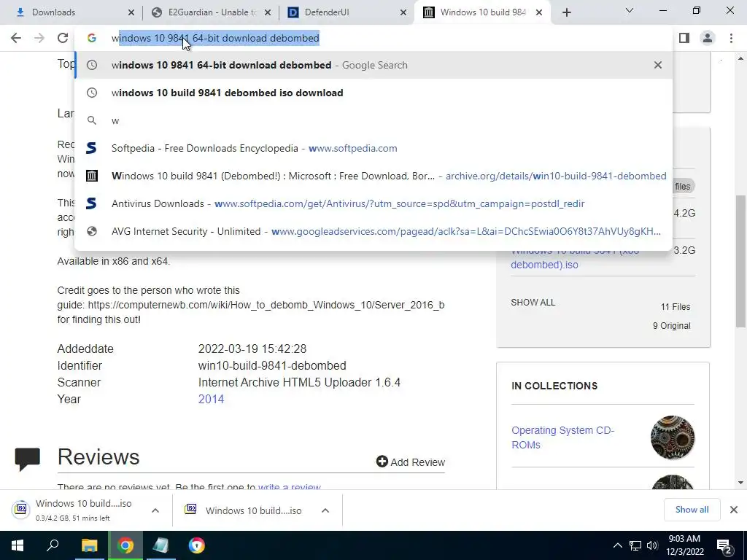
Task: Click the Reviews speech bubble icon
Action: tap(27, 459)
